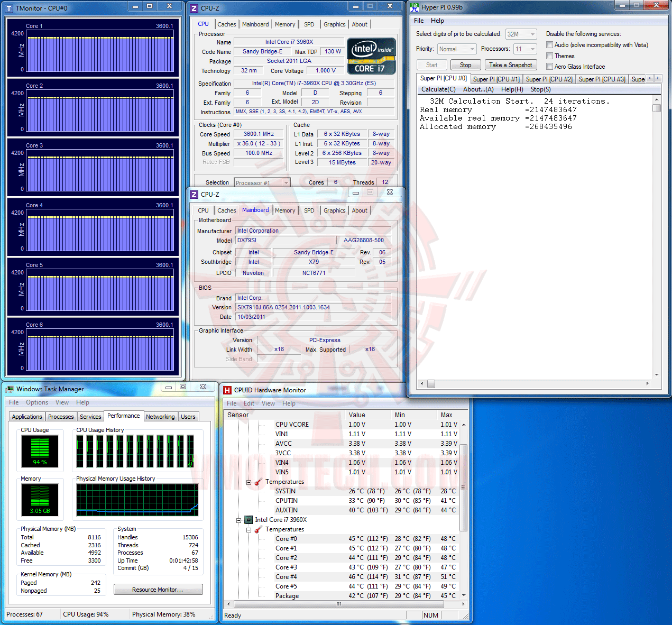Click the Stop button in Hyper PI
The height and width of the screenshot is (625, 672).
[x=465, y=65]
